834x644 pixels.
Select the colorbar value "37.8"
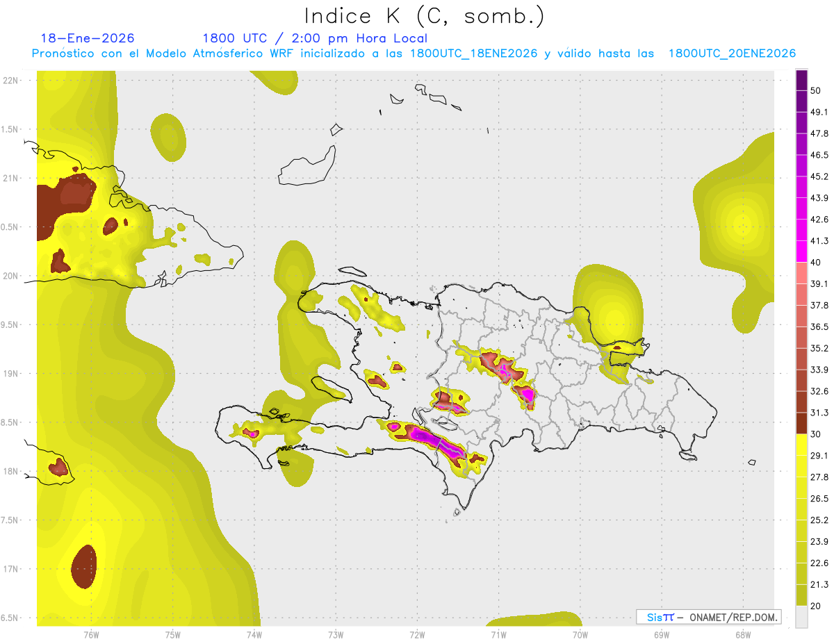(x=819, y=306)
